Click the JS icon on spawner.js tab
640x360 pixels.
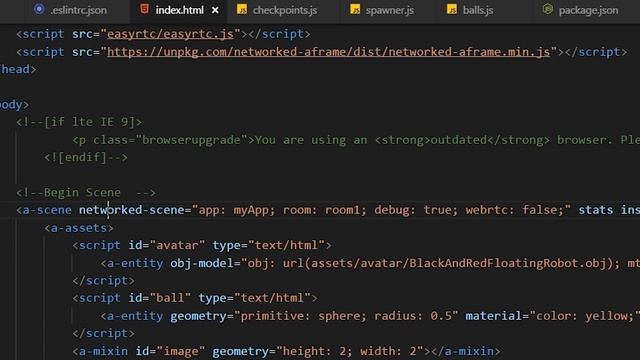tap(355, 9)
